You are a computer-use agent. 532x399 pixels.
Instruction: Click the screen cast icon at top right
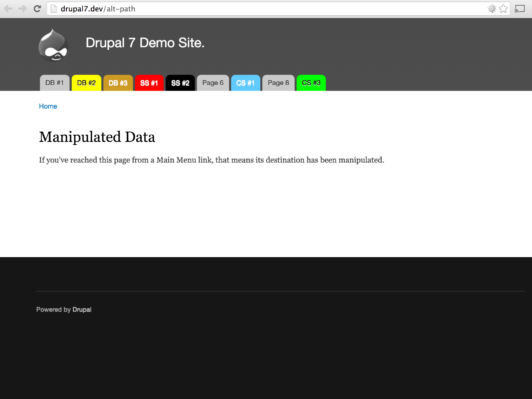(519, 9)
